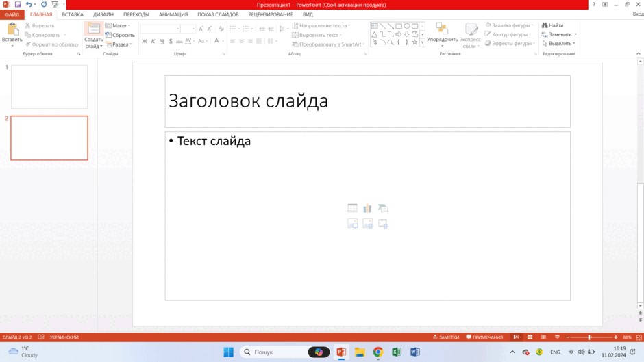Open Выровнять текст dropdown

pos(317,35)
